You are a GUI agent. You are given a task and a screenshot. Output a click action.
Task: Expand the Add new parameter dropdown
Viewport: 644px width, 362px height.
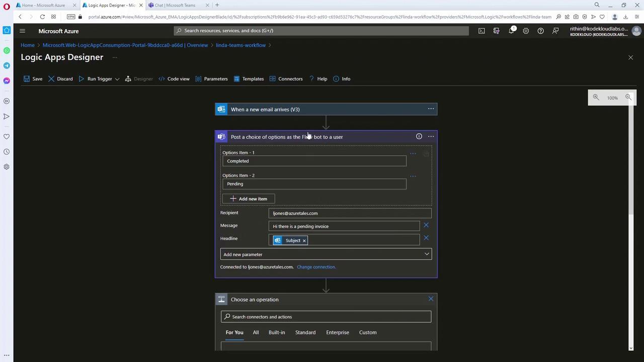click(426, 254)
